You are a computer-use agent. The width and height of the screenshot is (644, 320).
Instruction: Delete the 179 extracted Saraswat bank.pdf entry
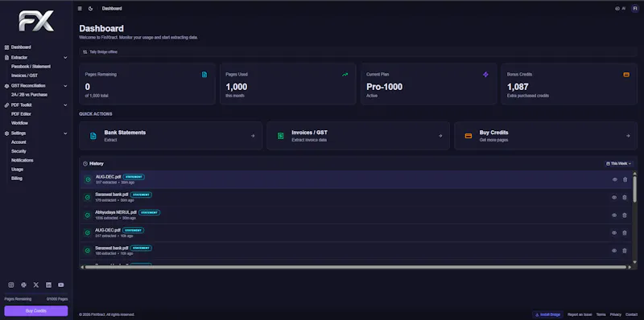point(625,197)
